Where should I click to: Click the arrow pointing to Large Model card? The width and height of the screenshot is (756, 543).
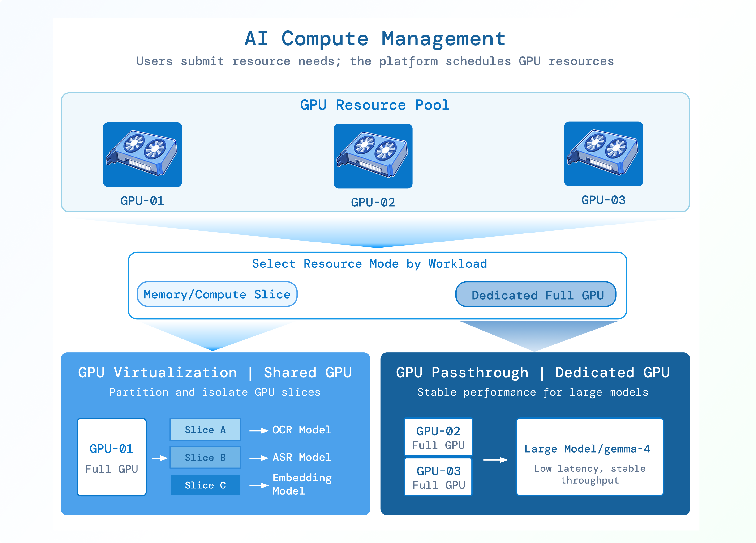[496, 460]
